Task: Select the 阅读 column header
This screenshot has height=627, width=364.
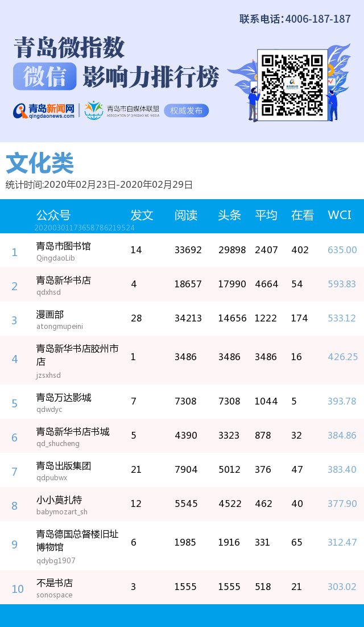Action: point(186,215)
